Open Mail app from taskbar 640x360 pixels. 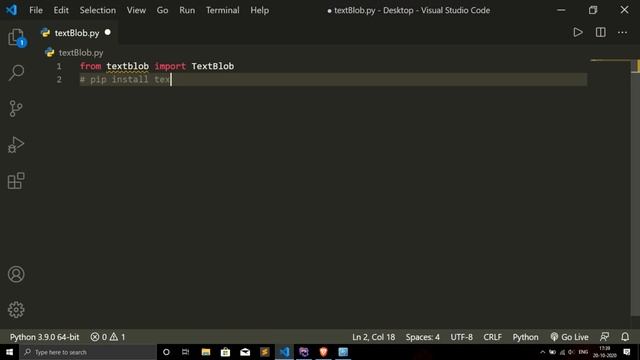pos(245,352)
